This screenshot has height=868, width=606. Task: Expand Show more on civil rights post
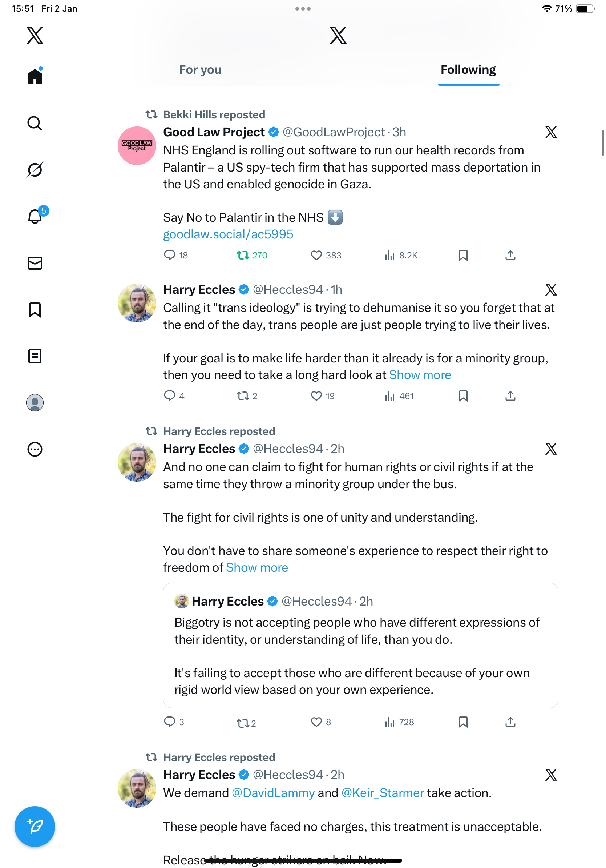pos(257,568)
